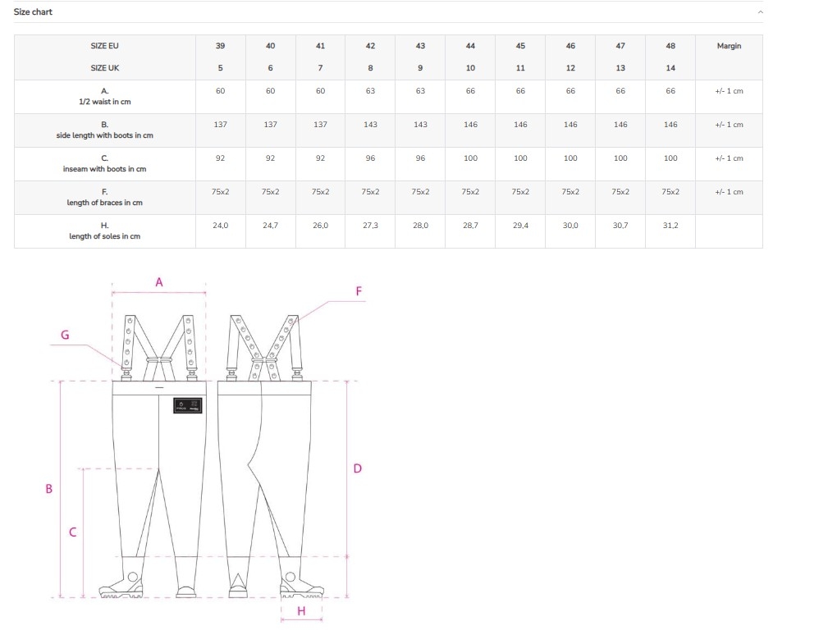Click sole length value 24,0

point(220,226)
